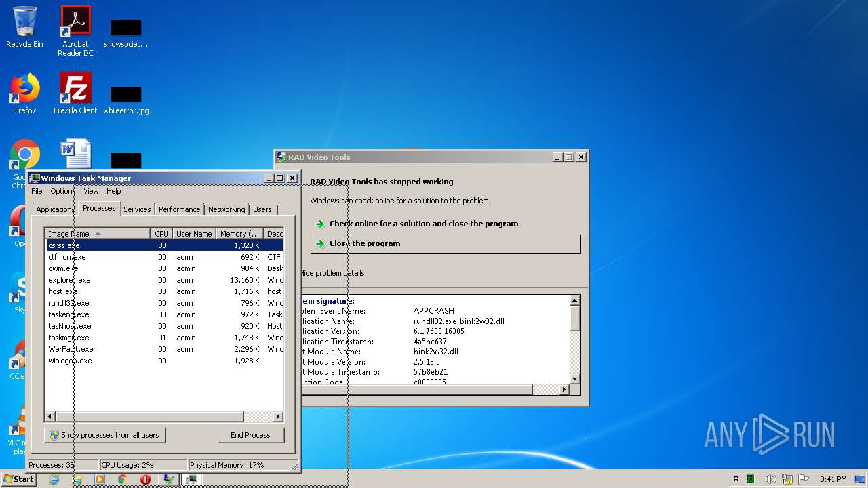
Task: Open Chrome from the taskbar
Action: click(x=123, y=479)
